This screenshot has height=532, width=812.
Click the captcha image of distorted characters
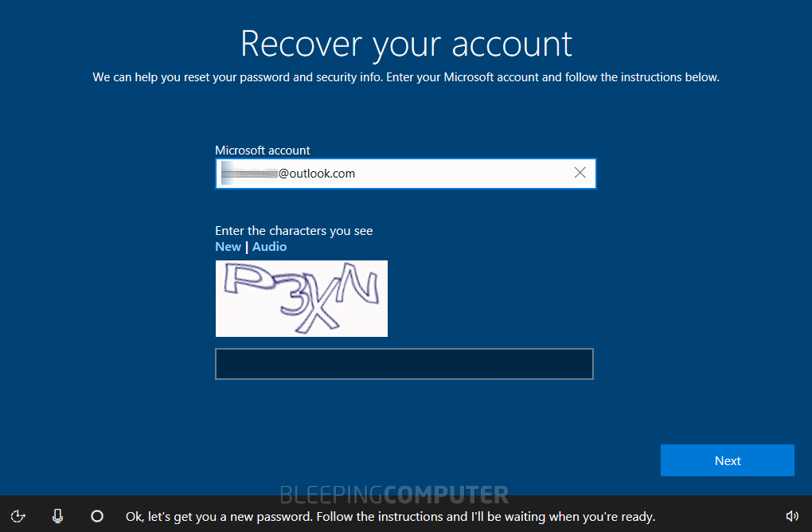point(301,298)
